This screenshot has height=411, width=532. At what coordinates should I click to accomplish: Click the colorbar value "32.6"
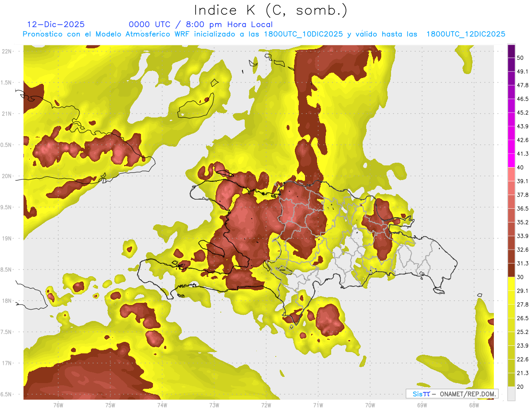pos(523,250)
